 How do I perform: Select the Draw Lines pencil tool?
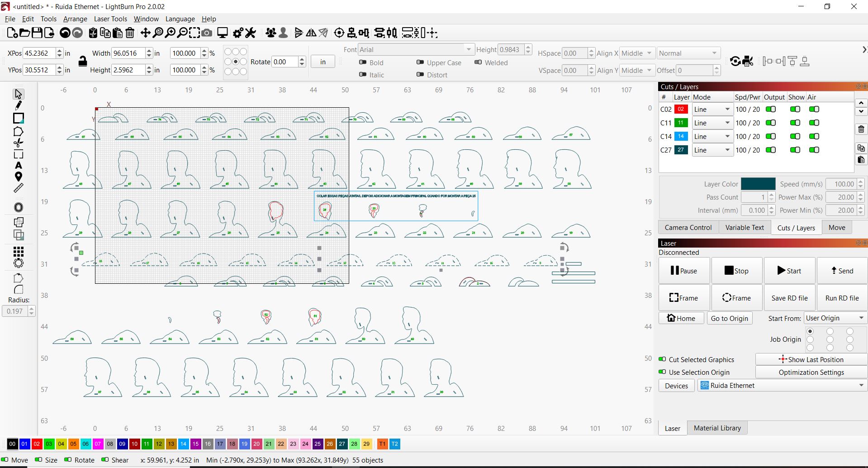pyautogui.click(x=18, y=105)
